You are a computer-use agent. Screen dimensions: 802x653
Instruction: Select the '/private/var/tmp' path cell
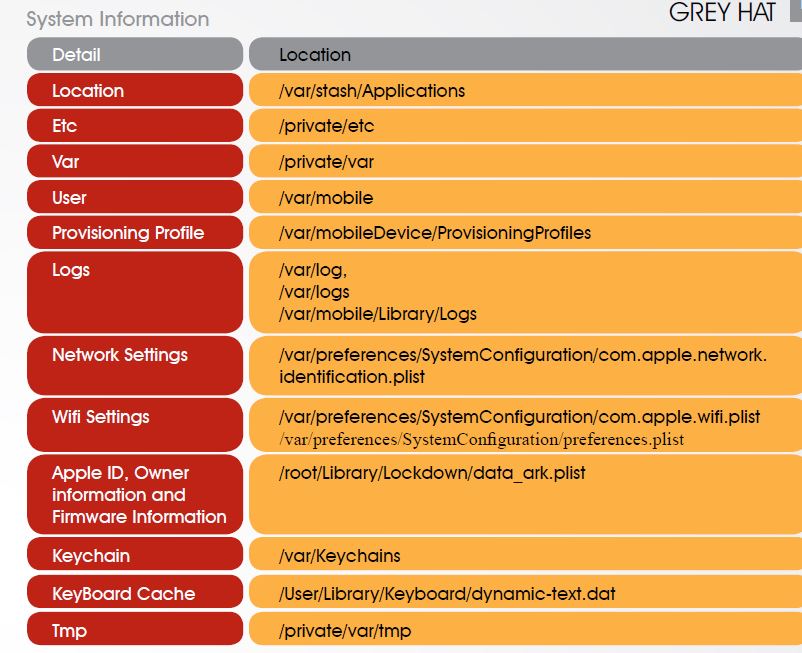click(x=525, y=629)
